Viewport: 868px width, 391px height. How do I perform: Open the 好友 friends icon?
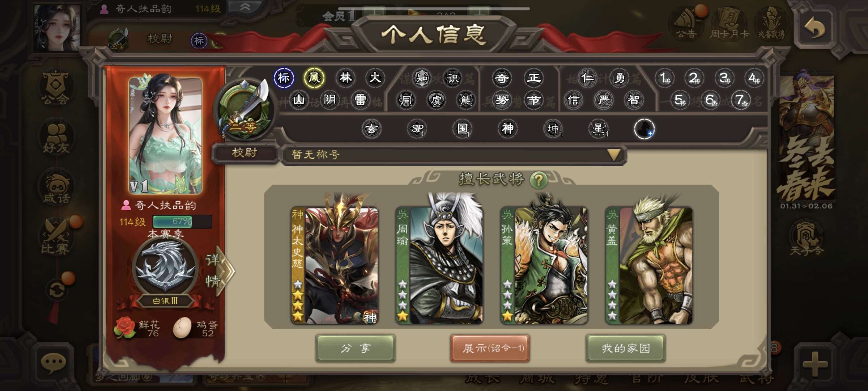click(x=56, y=138)
